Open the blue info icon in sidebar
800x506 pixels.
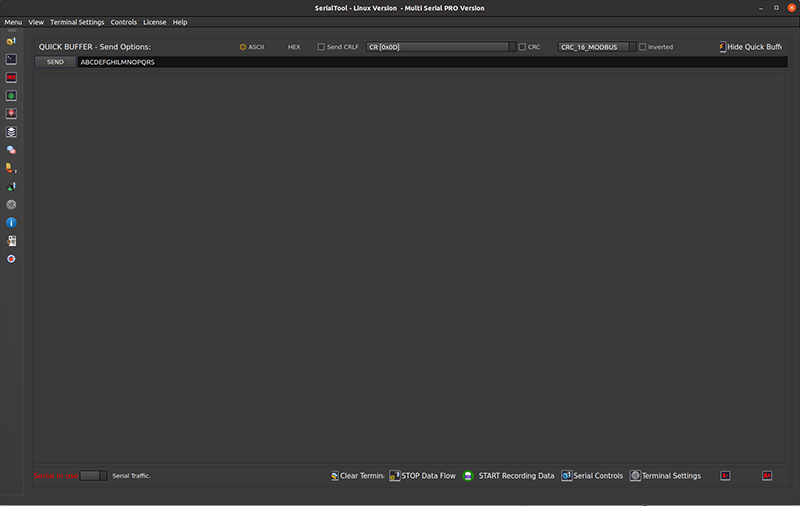pos(11,222)
